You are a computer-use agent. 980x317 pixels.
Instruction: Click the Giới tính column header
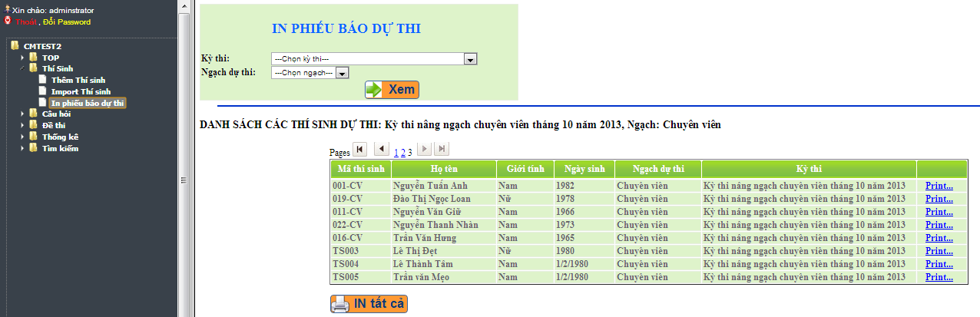point(525,169)
